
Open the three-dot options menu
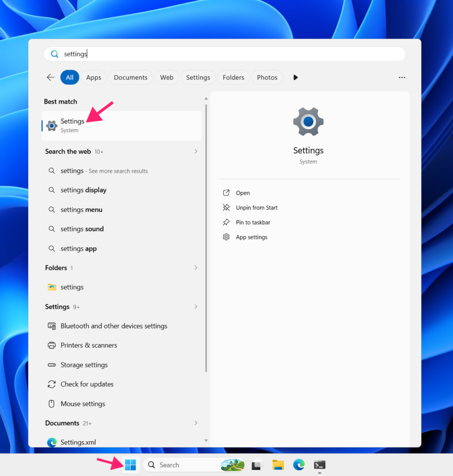click(402, 78)
